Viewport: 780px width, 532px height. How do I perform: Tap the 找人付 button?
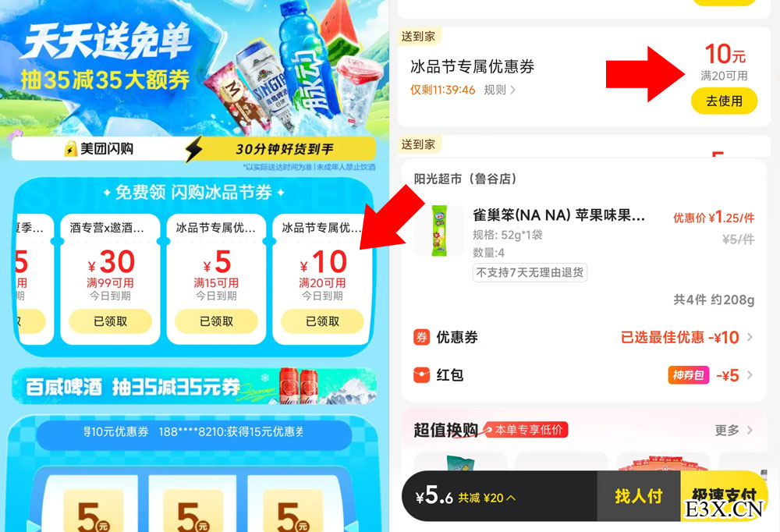(x=638, y=495)
